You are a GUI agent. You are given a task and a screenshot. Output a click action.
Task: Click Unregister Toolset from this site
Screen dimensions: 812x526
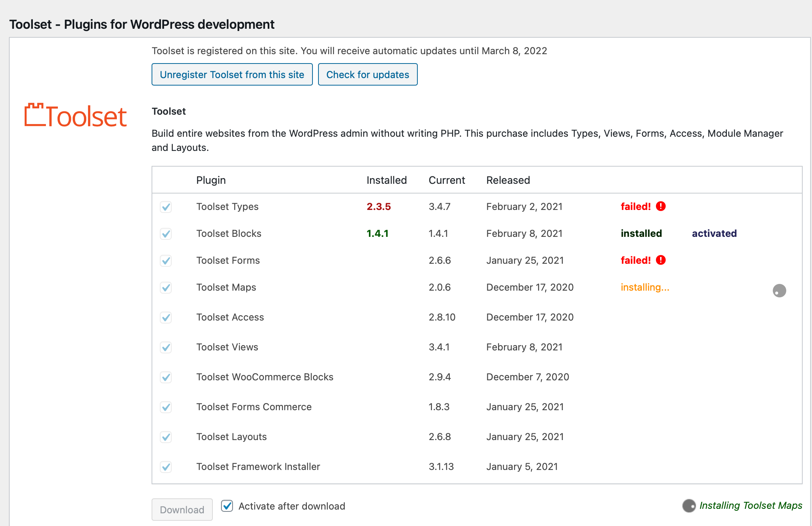tap(232, 74)
